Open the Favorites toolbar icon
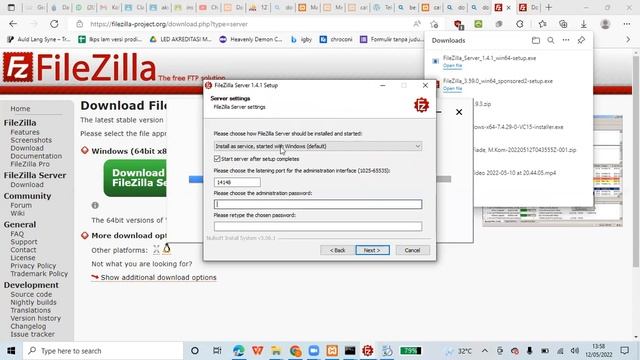 [x=542, y=24]
